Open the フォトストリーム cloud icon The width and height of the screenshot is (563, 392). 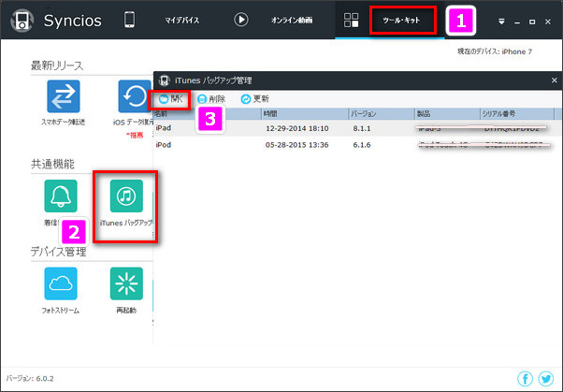point(61,283)
